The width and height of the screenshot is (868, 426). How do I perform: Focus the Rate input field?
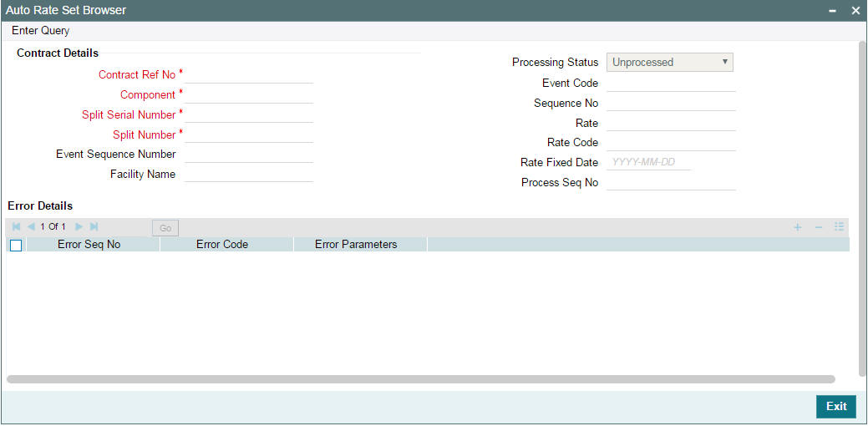pyautogui.click(x=671, y=123)
